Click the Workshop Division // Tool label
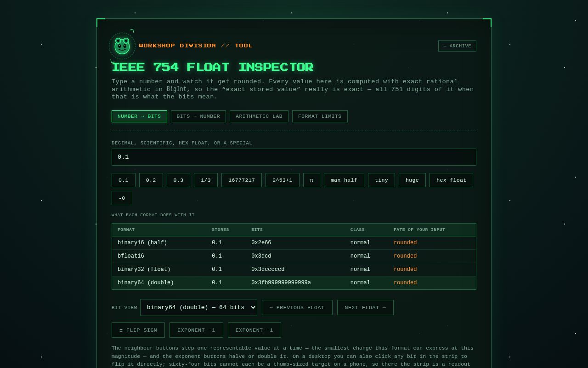The width and height of the screenshot is (588, 368). pyautogui.click(x=196, y=46)
